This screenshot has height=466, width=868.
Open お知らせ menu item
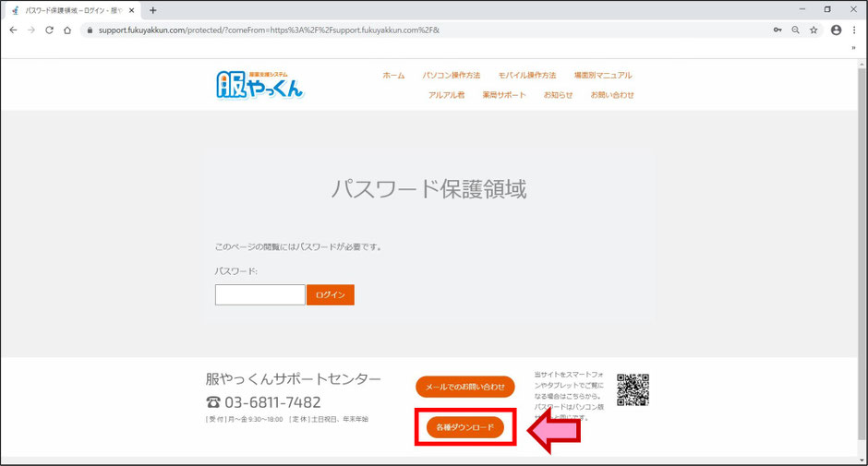[x=558, y=95]
